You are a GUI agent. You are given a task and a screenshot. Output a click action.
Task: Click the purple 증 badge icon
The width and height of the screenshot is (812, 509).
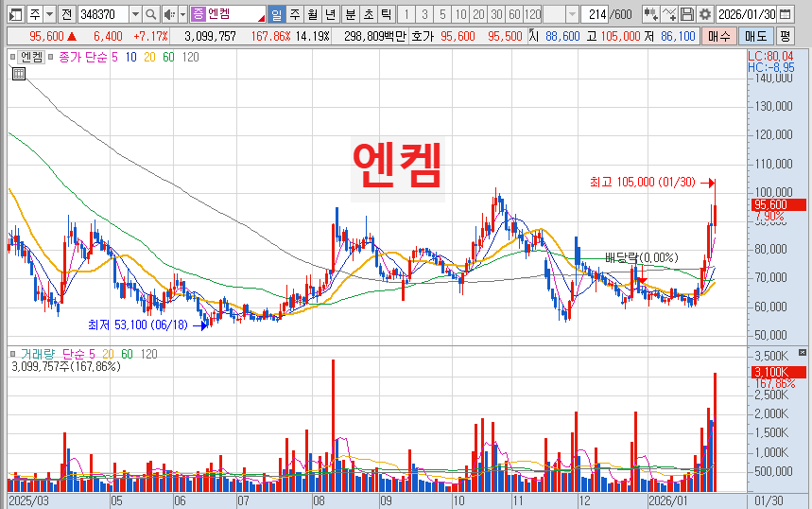pyautogui.click(x=198, y=14)
